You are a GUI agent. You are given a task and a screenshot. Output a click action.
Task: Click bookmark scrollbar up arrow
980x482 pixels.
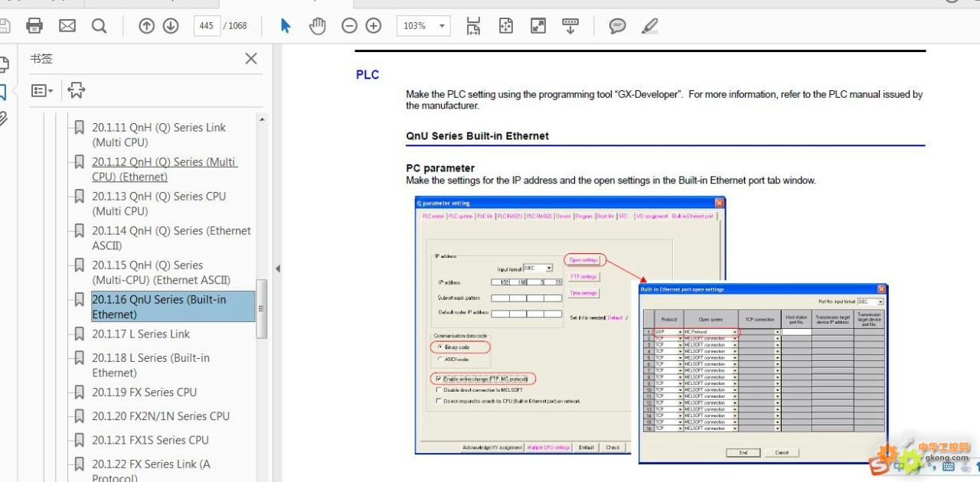[x=262, y=119]
